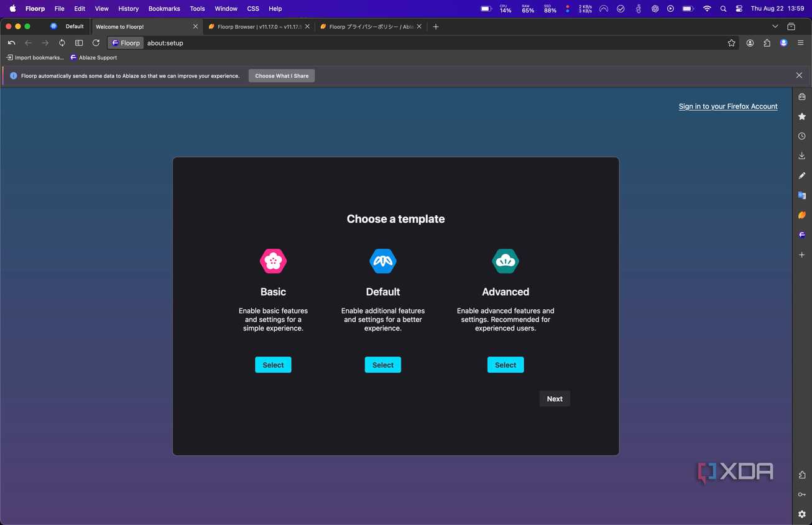This screenshot has height=525, width=812.
Task: Click the undo close tab arrow icon
Action: [x=11, y=43]
